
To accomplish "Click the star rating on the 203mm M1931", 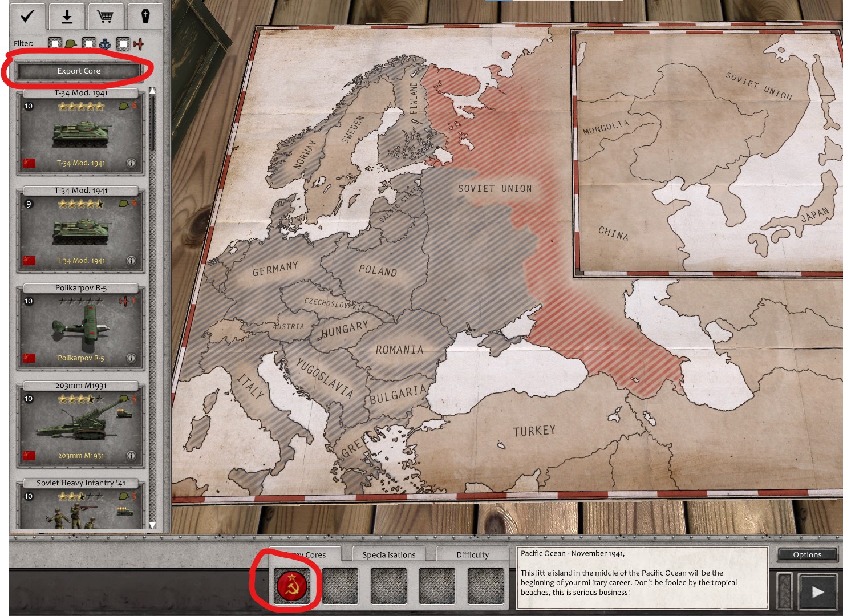I will [81, 399].
